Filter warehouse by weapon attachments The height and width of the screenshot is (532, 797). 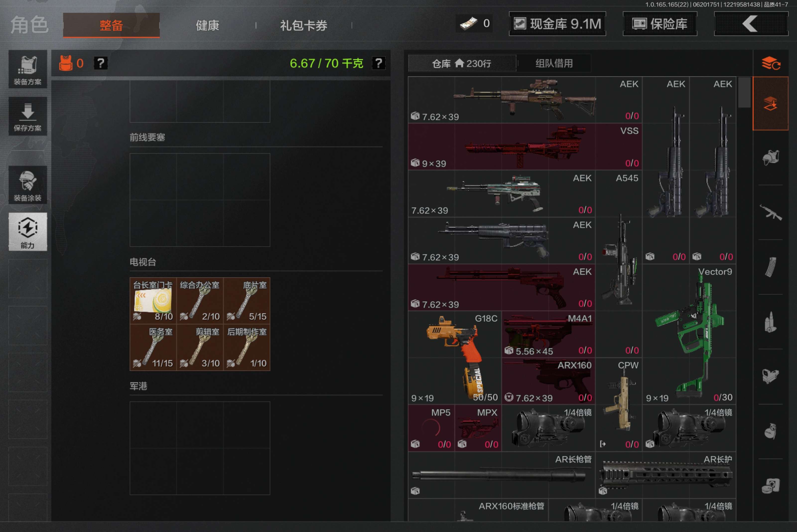[770, 376]
